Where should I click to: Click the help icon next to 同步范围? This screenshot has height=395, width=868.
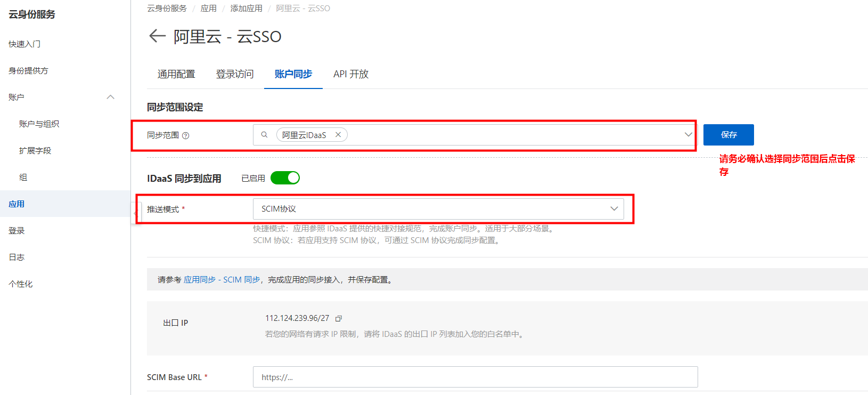(186, 135)
